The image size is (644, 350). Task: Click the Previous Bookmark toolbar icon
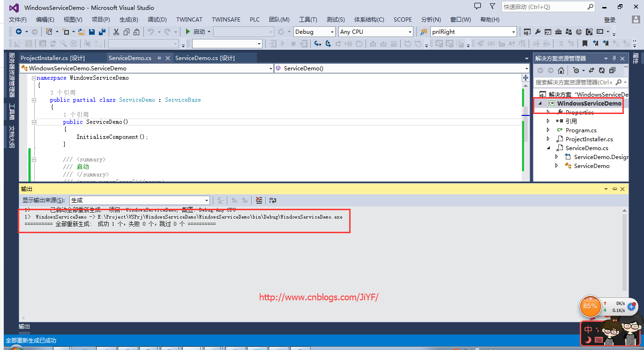596,43
